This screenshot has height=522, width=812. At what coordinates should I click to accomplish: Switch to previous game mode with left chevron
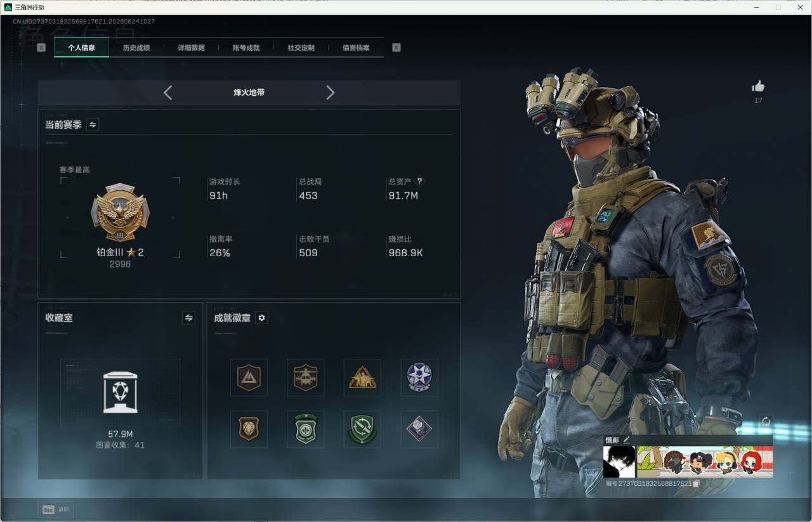167,93
